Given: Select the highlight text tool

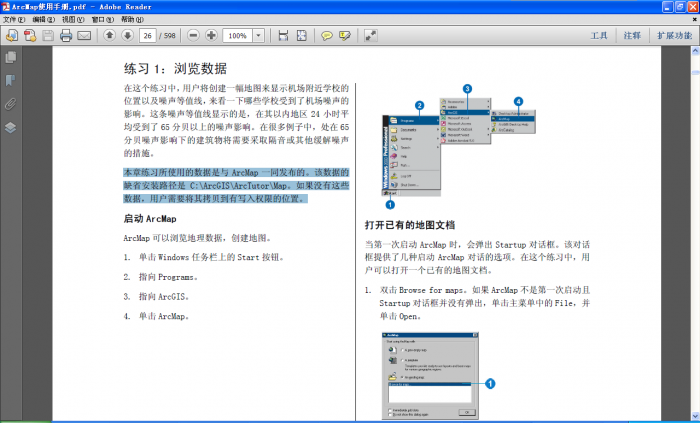Looking at the screenshot, I should 345,36.
